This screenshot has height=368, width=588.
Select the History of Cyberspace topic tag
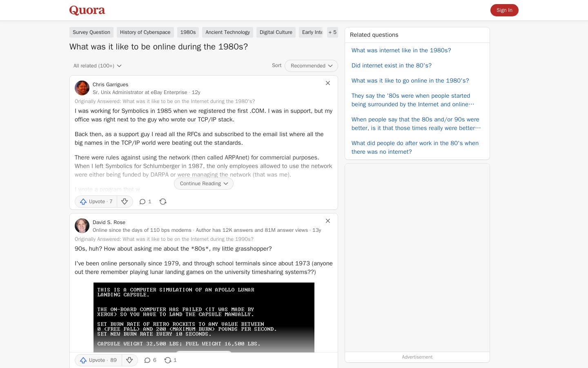pyautogui.click(x=145, y=32)
